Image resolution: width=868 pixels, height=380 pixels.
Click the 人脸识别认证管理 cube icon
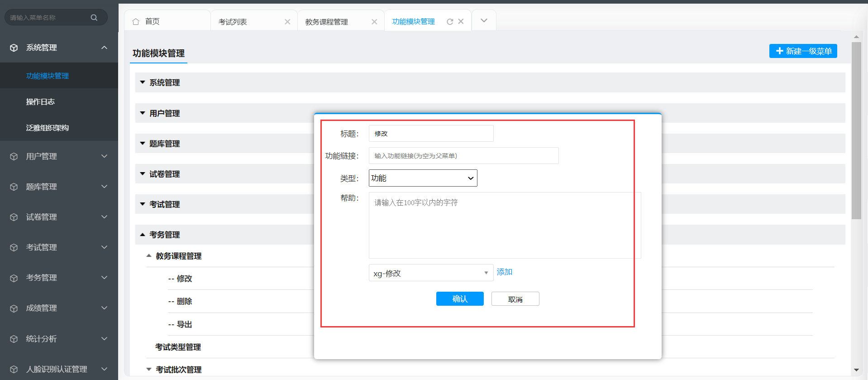(x=14, y=369)
